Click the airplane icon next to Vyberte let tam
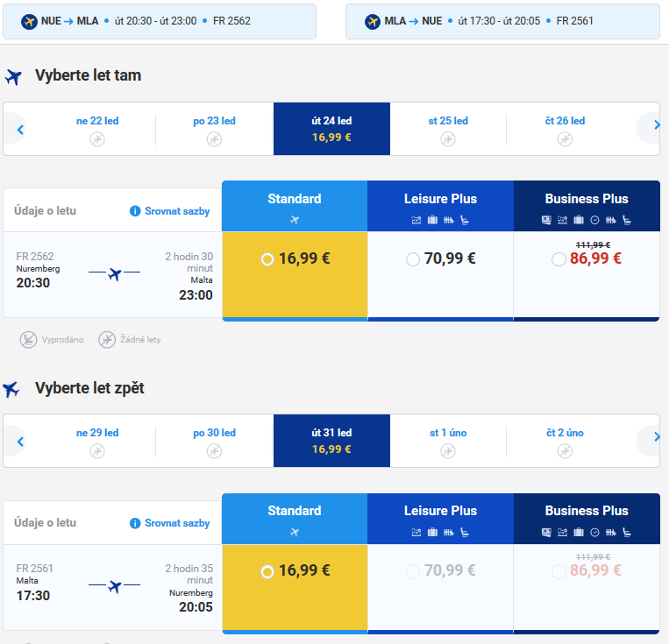 coord(14,77)
